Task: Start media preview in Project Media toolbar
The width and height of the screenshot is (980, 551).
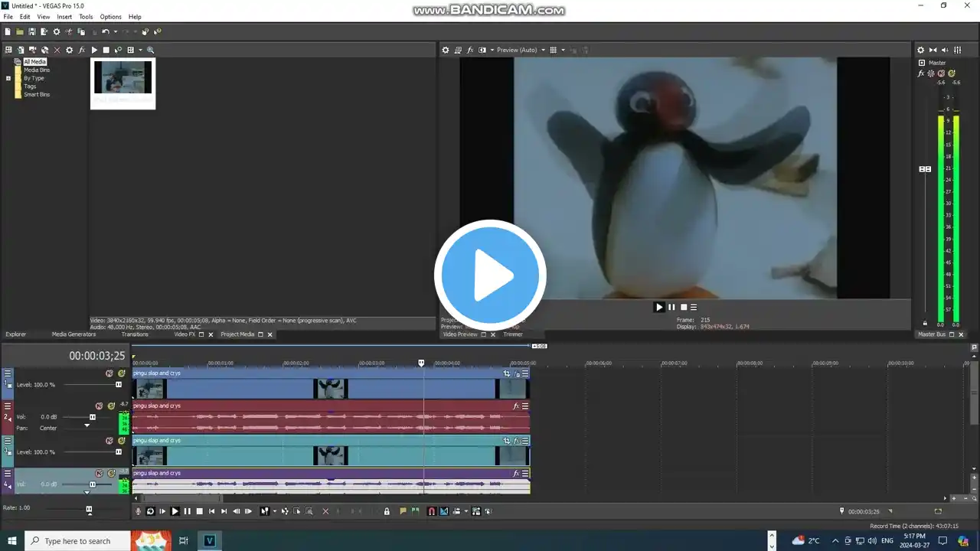Action: 94,50
